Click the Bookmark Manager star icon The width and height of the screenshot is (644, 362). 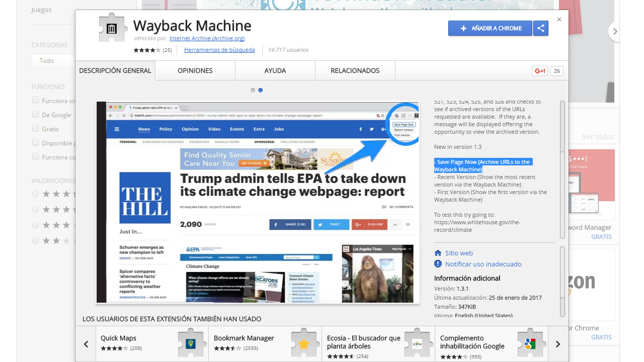[x=304, y=344]
